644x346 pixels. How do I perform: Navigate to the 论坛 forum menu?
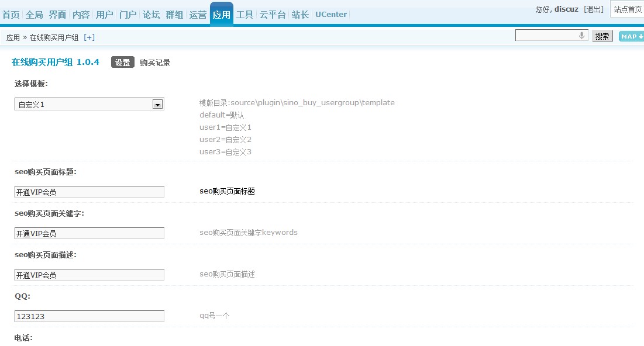[150, 15]
